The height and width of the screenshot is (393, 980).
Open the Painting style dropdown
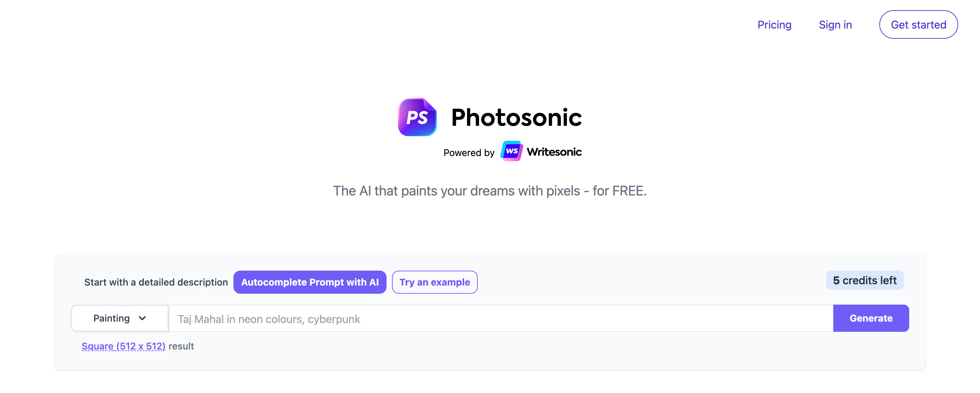click(119, 318)
